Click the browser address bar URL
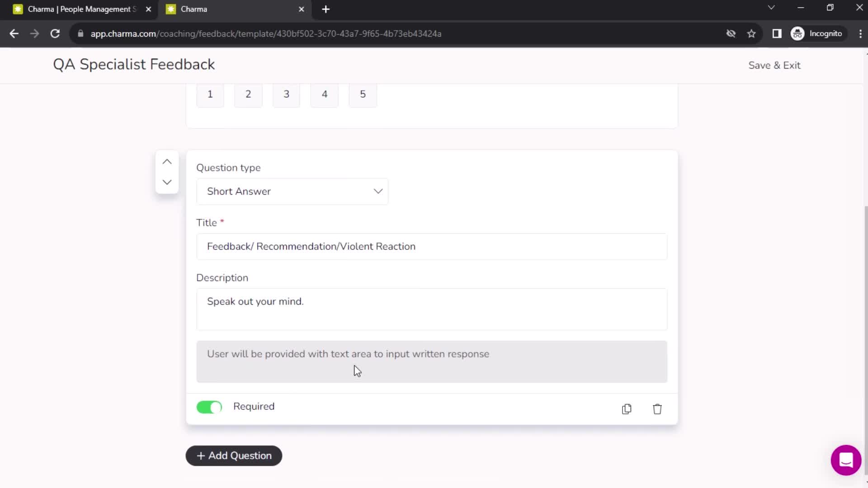Viewport: 868px width, 488px height. coord(266,33)
